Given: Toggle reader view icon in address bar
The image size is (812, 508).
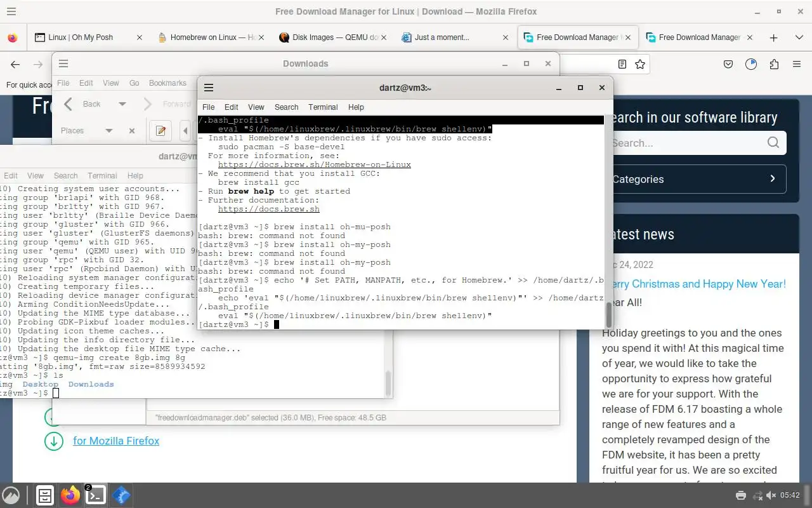Looking at the screenshot, I should 622,64.
